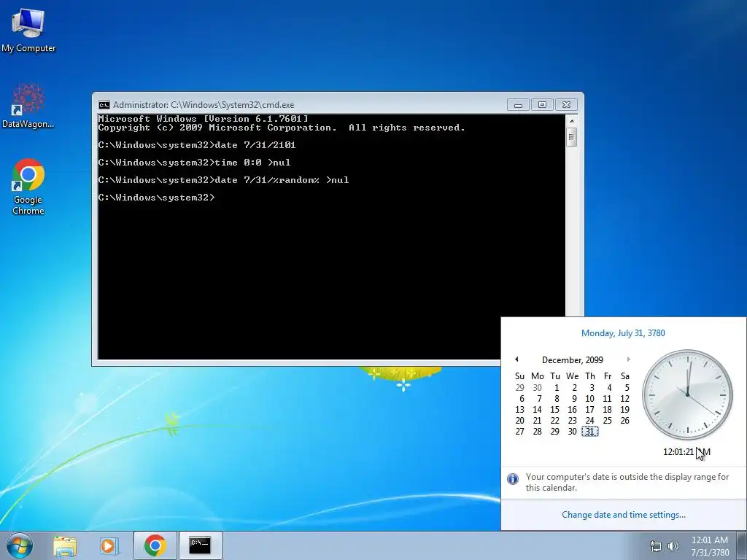The image size is (747, 560).
Task: Select December 1 in the calendar
Action: click(x=556, y=388)
